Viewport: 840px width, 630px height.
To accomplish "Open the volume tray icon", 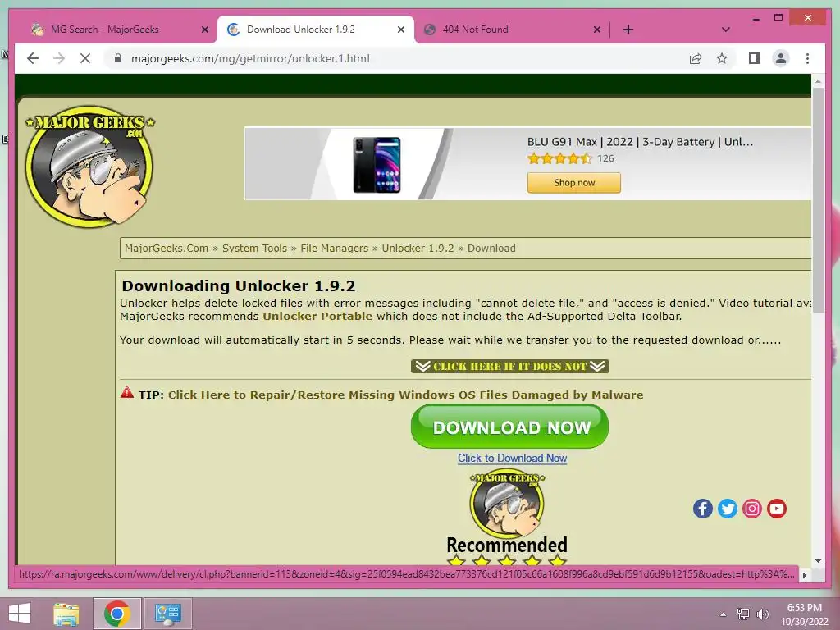I will (762, 614).
